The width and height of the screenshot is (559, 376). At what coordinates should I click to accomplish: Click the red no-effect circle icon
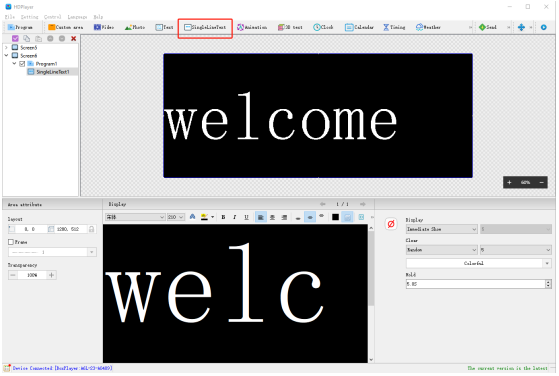[391, 224]
